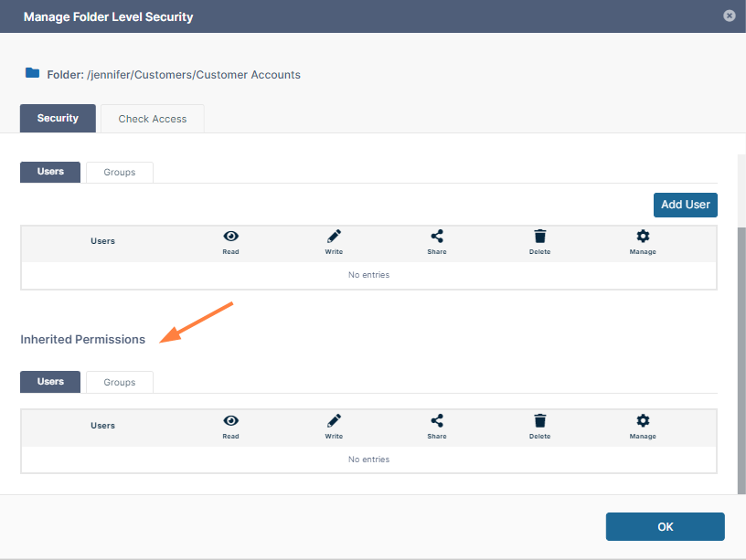The height and width of the screenshot is (560, 746).
Task: Confirm the dialog with the OK button
Action: click(x=665, y=526)
